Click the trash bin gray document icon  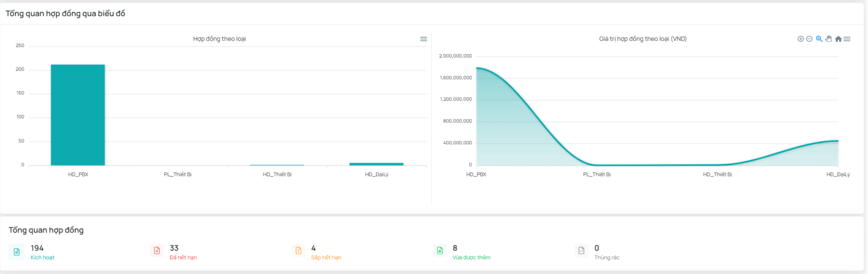581,251
